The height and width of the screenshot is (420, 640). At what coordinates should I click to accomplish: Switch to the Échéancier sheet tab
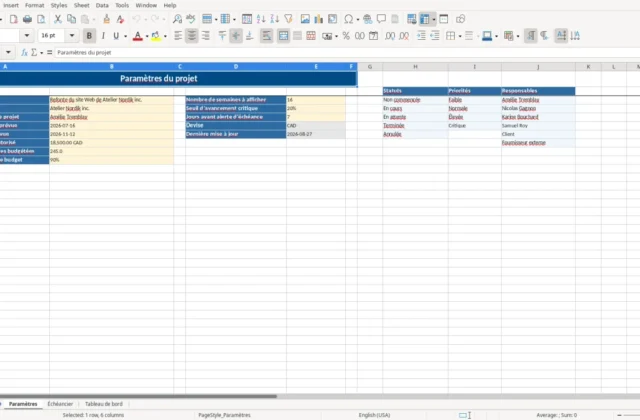[x=60, y=404]
